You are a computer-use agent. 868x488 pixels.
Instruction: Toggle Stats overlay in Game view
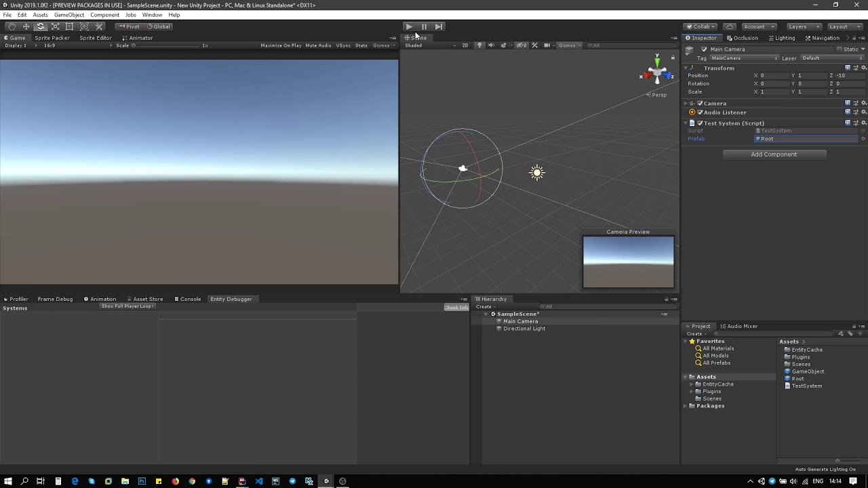[361, 45]
